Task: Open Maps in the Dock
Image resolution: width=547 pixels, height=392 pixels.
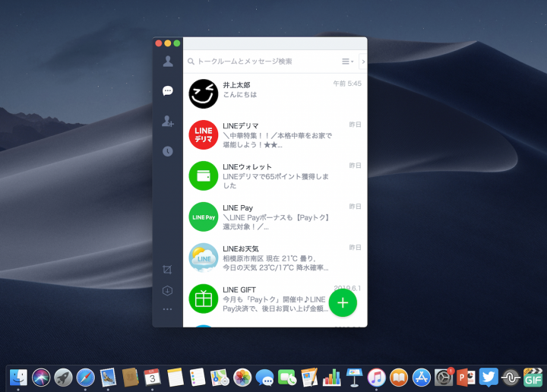Action: [220, 378]
